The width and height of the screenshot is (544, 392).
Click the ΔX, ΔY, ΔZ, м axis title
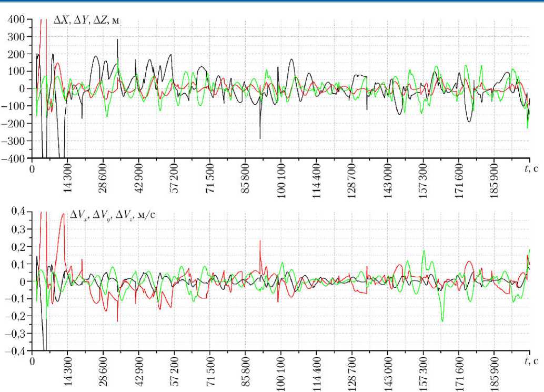[86, 20]
